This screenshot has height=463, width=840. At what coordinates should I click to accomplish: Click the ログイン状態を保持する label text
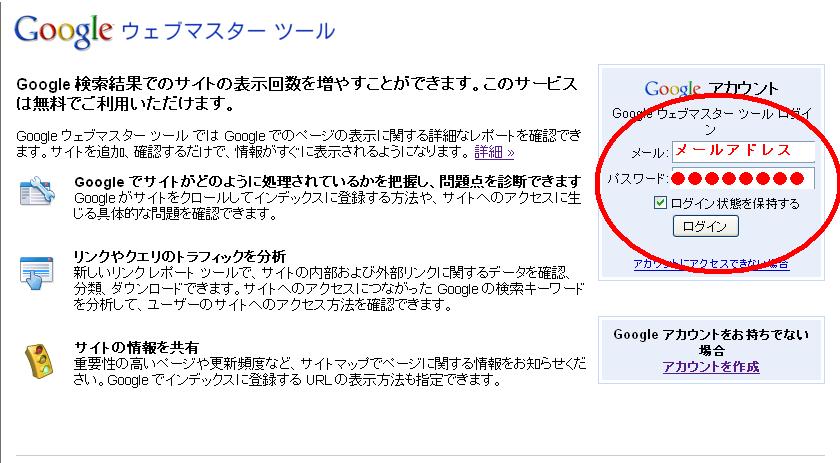click(735, 203)
